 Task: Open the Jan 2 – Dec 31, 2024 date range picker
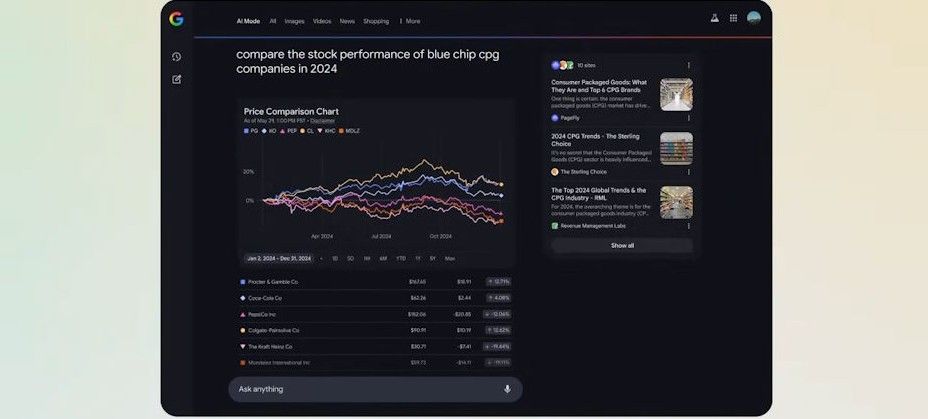tap(279, 258)
